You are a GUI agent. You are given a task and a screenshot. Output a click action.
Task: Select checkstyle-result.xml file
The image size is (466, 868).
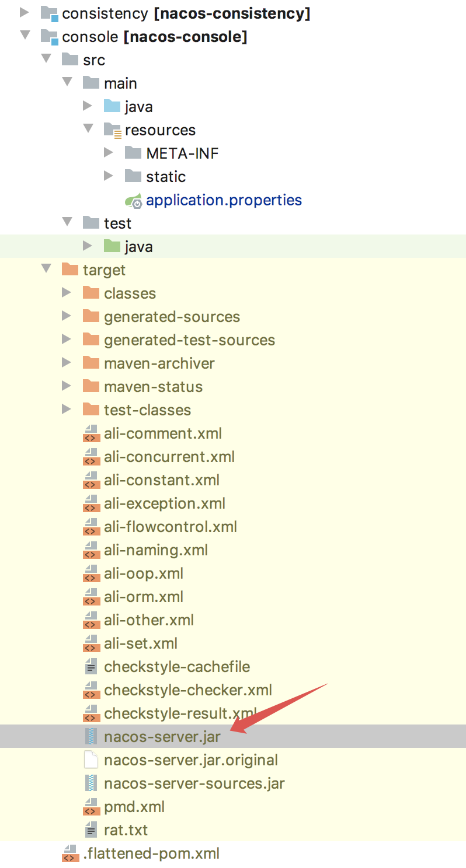pos(180,713)
